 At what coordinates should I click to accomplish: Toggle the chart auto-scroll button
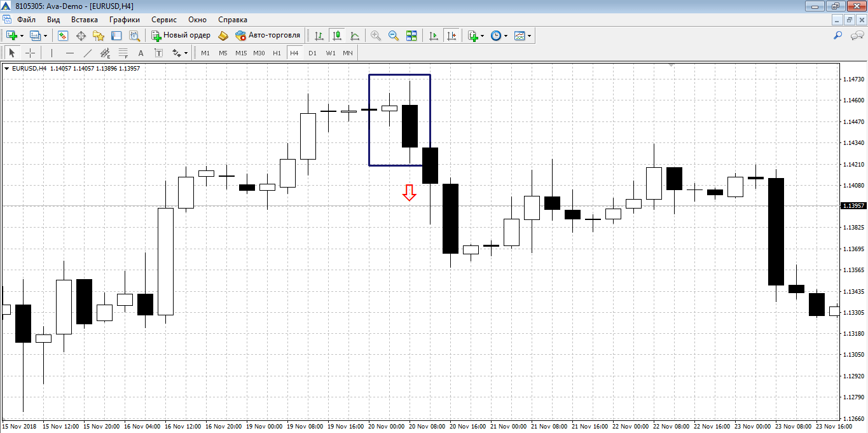[434, 36]
